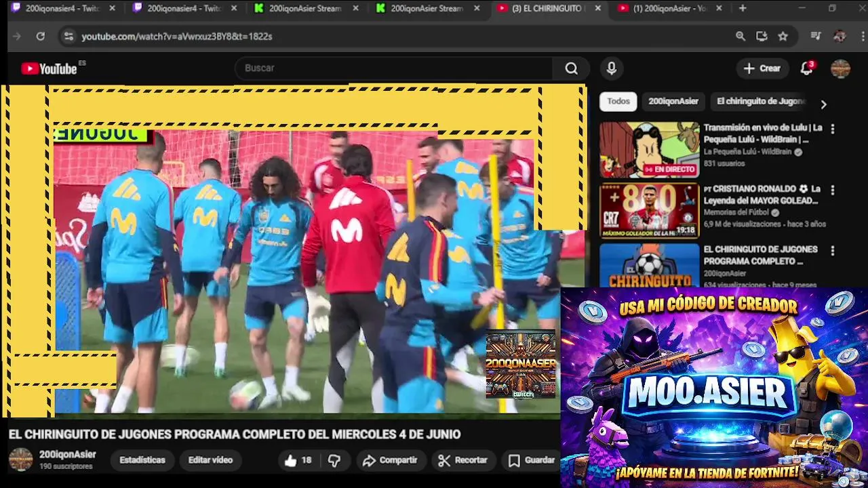The image size is (868, 488).
Task: Open the Chrome profile avatar
Action: pos(840,36)
